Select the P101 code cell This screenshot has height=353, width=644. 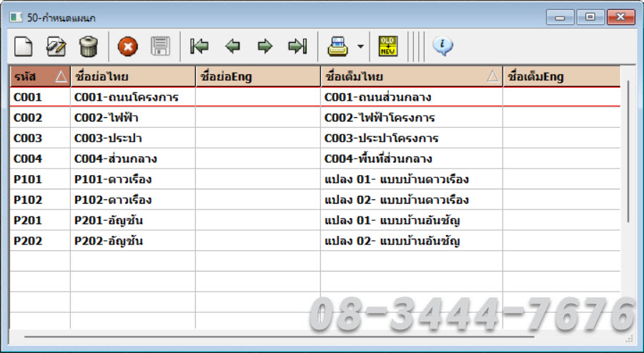click(40, 179)
